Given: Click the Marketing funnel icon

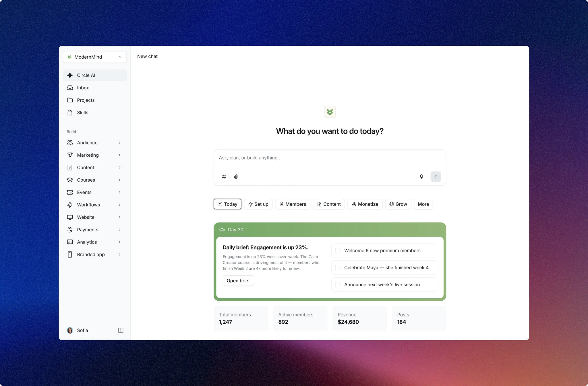Looking at the screenshot, I should pyautogui.click(x=70, y=155).
